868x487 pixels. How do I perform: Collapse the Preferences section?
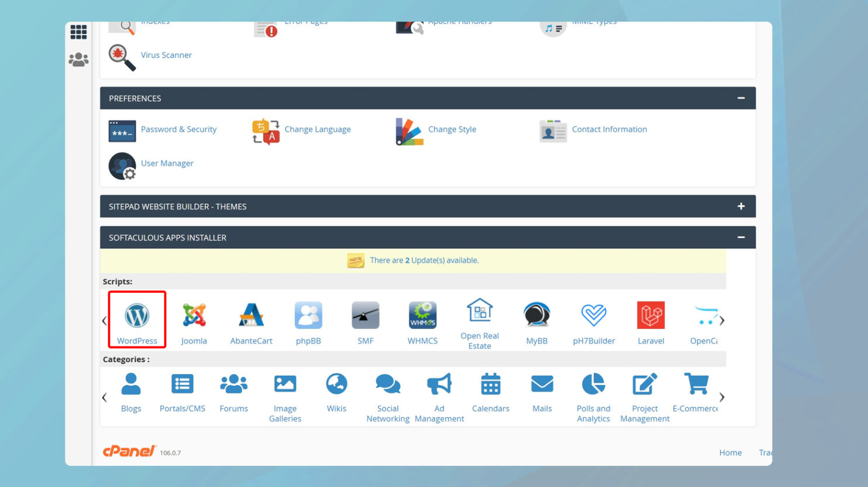click(x=740, y=98)
